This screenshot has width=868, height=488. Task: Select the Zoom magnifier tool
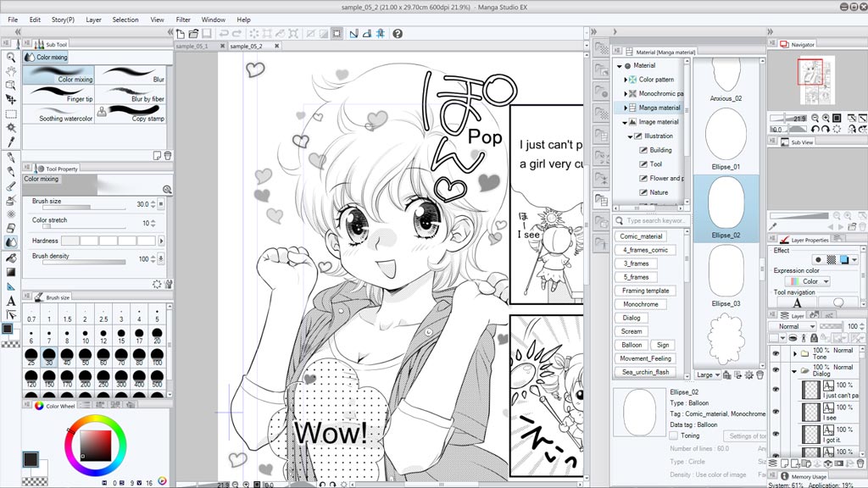pos(11,57)
